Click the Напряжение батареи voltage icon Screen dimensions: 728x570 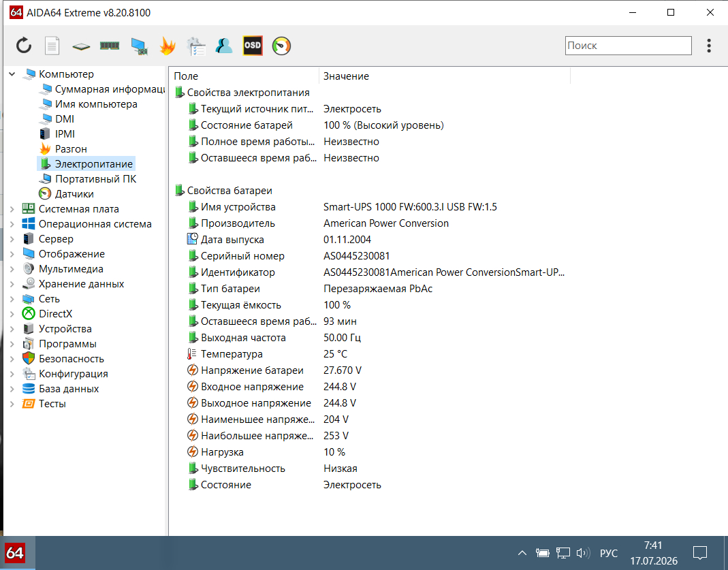pyautogui.click(x=193, y=370)
